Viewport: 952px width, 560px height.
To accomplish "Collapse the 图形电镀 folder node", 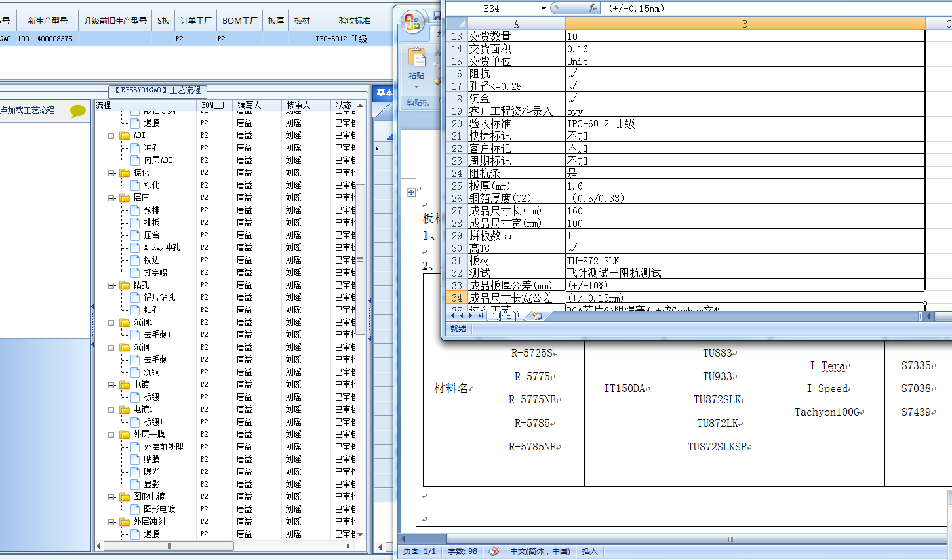I will (x=111, y=497).
